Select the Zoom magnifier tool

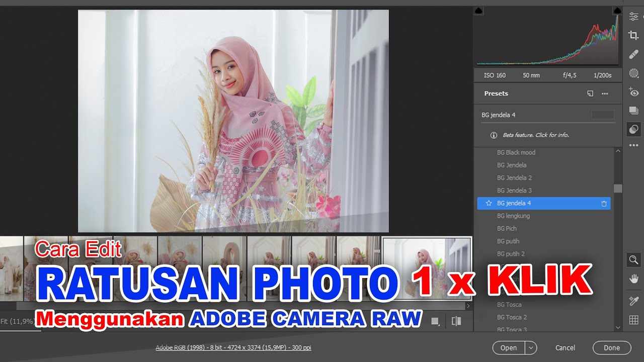pyautogui.click(x=633, y=260)
